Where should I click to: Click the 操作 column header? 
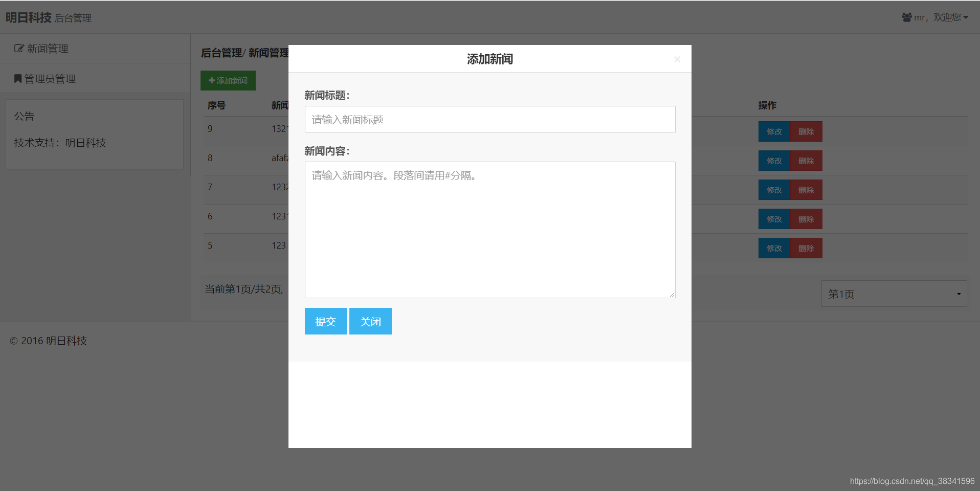coord(767,105)
